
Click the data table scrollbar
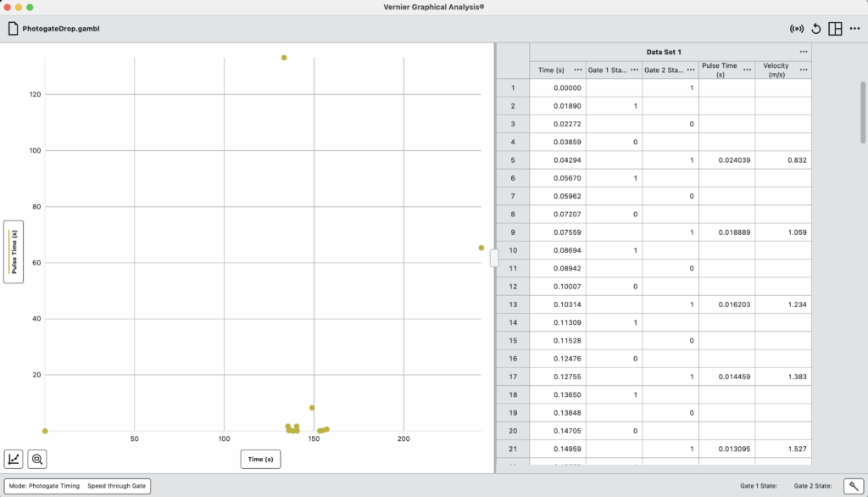pos(862,110)
